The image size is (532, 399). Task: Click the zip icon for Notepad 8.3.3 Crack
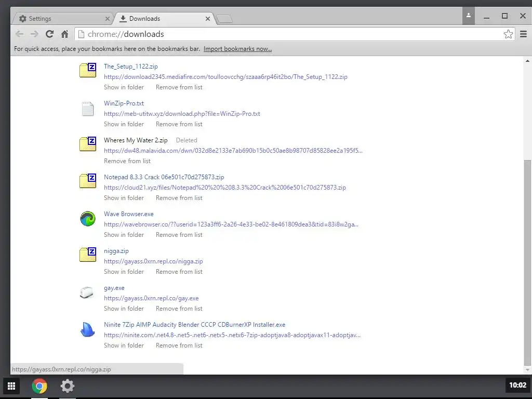(87, 181)
